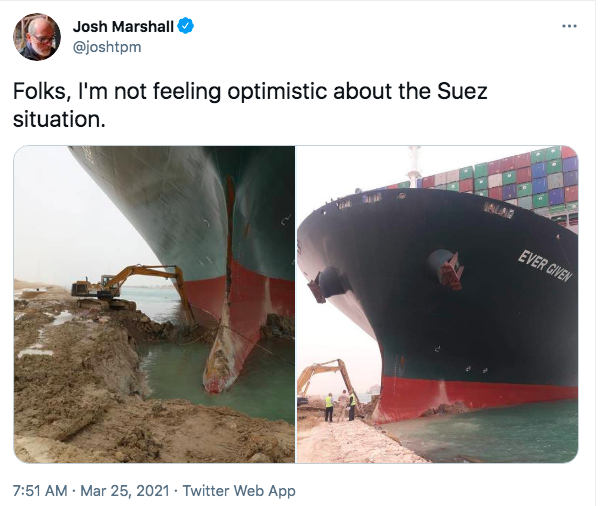This screenshot has width=601, height=506.
Task: Click the workers in hi-vis vests
Action: pos(340,405)
